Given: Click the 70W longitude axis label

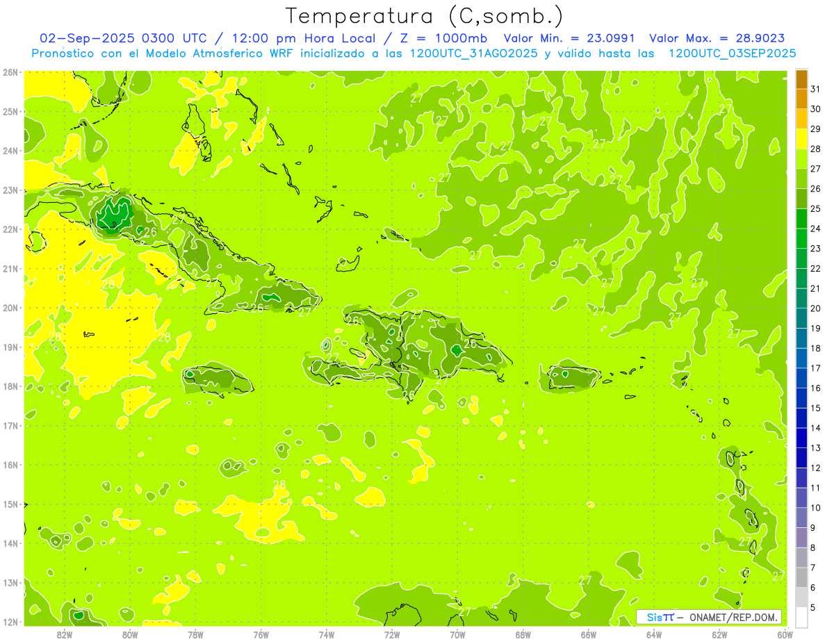Looking at the screenshot, I should [x=457, y=635].
